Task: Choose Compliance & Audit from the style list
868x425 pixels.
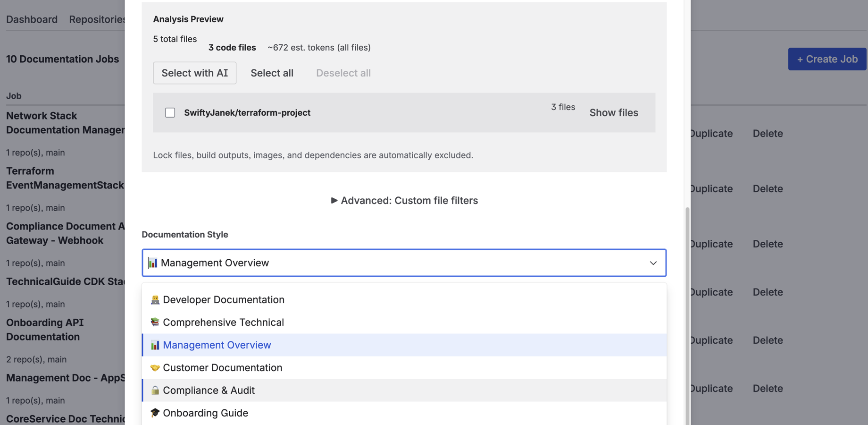Action: pyautogui.click(x=209, y=390)
